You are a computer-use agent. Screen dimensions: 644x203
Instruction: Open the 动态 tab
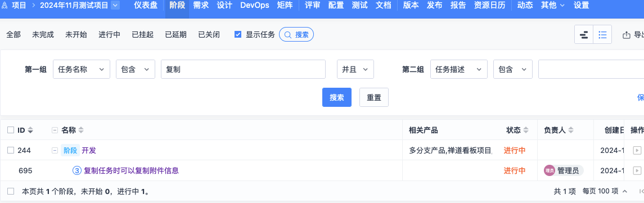(x=525, y=6)
